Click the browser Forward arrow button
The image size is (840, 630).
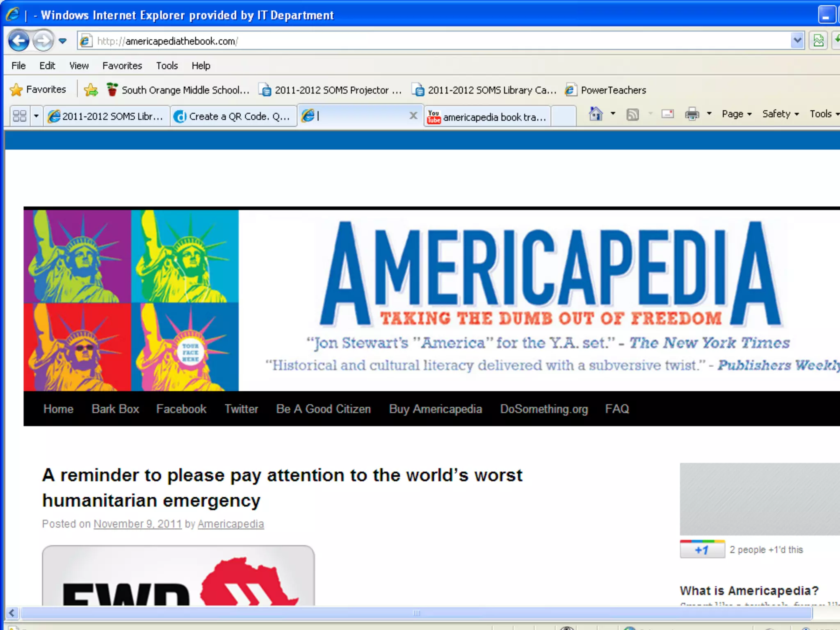tap(43, 41)
